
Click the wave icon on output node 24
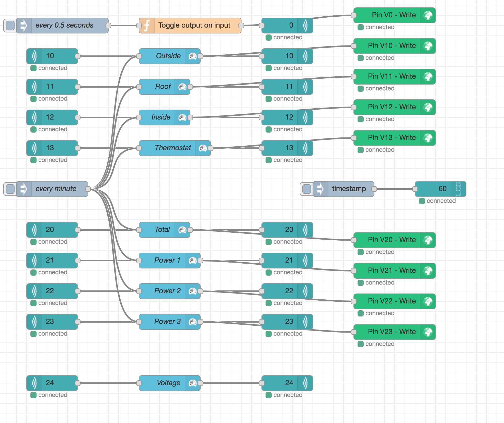(305, 383)
